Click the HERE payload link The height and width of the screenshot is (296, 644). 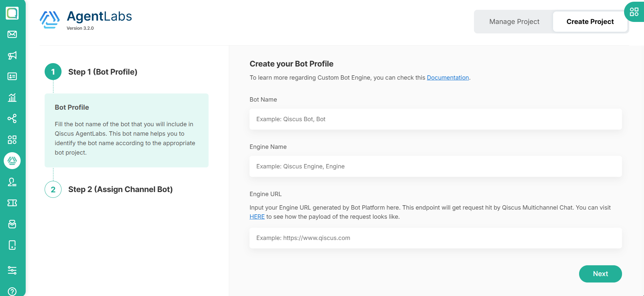[257, 217]
